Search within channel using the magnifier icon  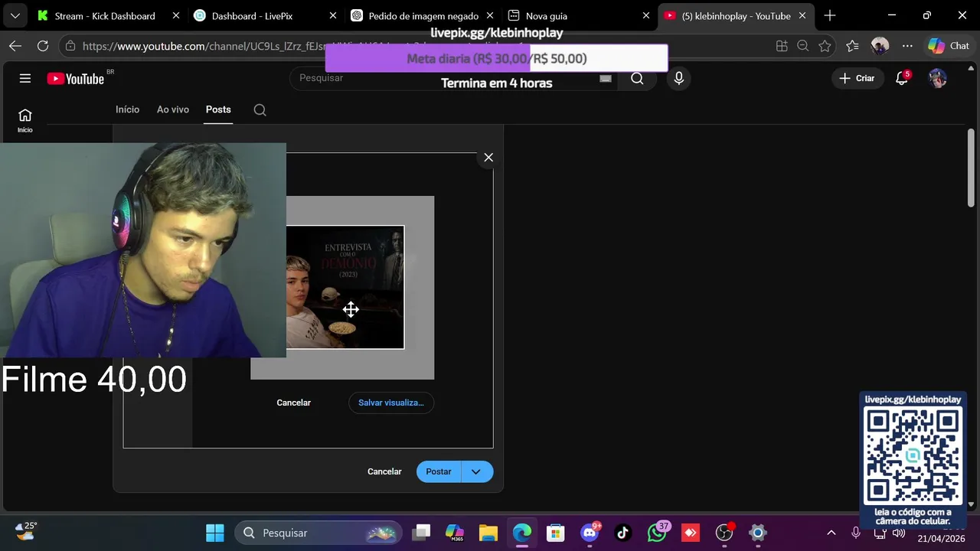tap(260, 109)
